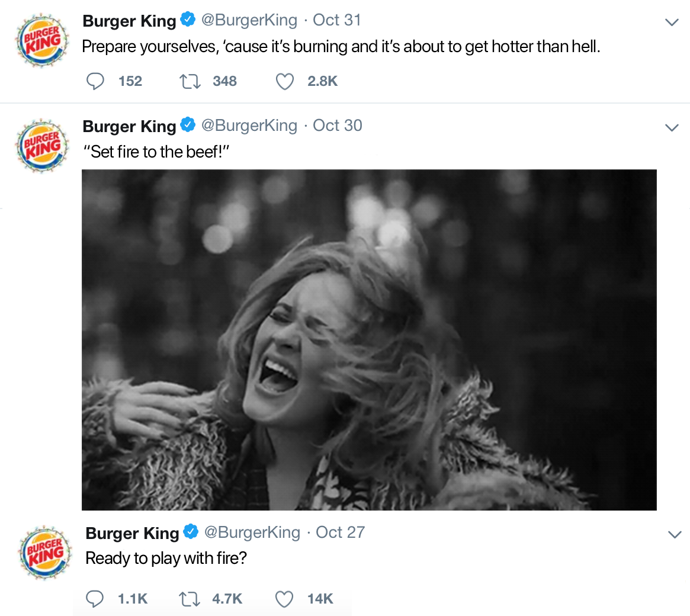Expand the Oct 27 tweet options chevron
The width and height of the screenshot is (690, 616).
tap(674, 535)
